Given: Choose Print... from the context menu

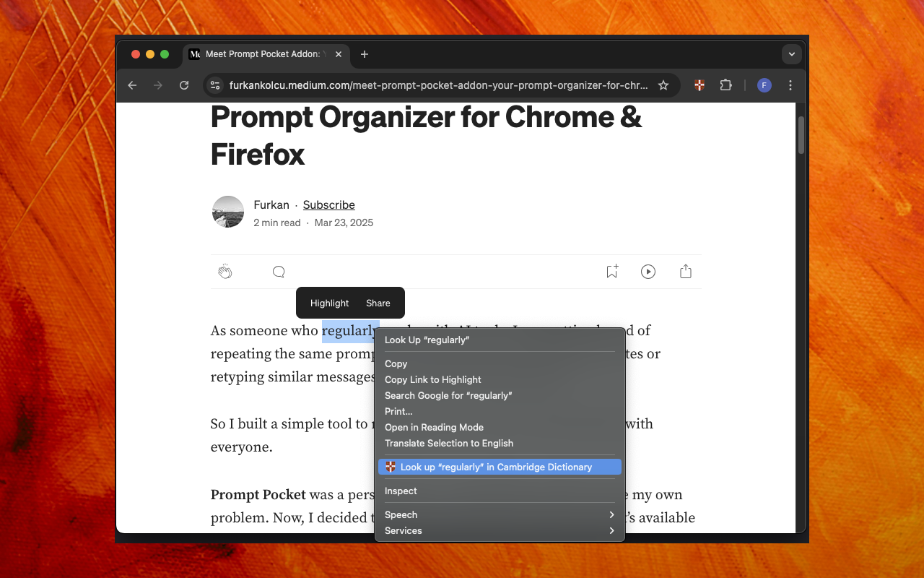Looking at the screenshot, I should tap(500, 411).
